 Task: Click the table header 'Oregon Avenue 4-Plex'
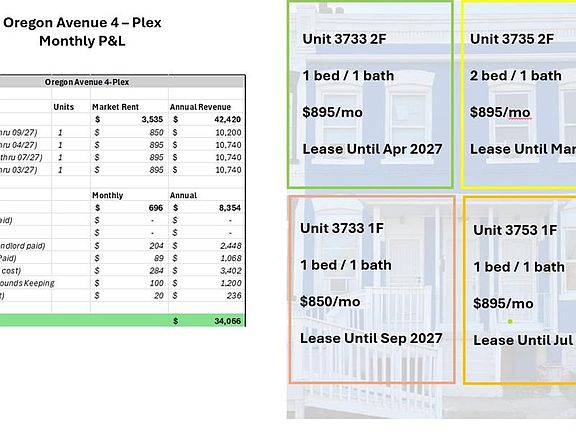(x=87, y=82)
